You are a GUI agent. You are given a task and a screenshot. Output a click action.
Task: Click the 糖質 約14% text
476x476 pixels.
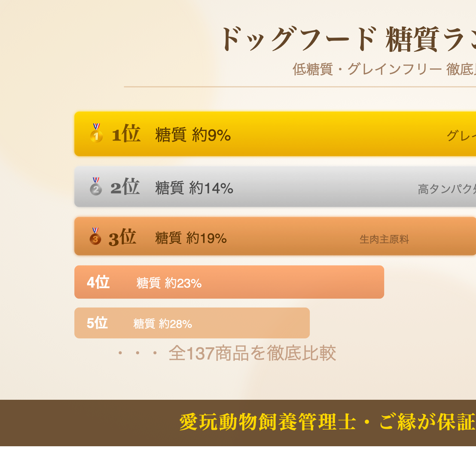(194, 188)
